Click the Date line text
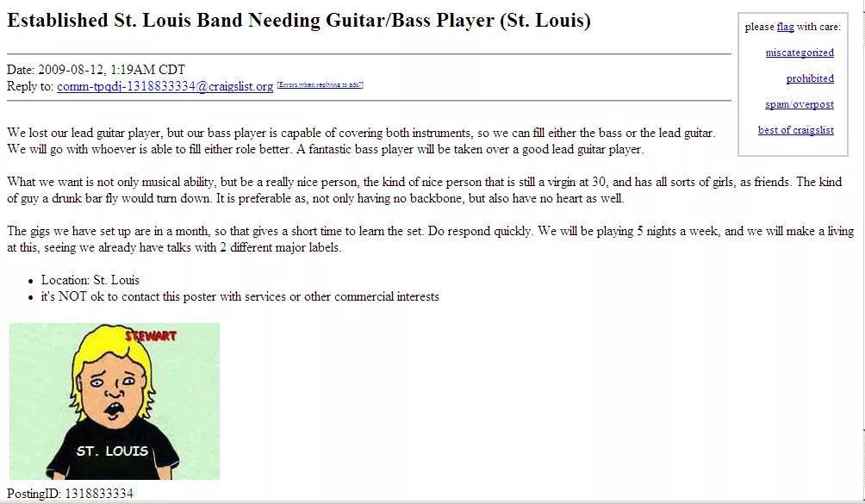Image resolution: width=865 pixels, height=504 pixels. tap(96, 70)
